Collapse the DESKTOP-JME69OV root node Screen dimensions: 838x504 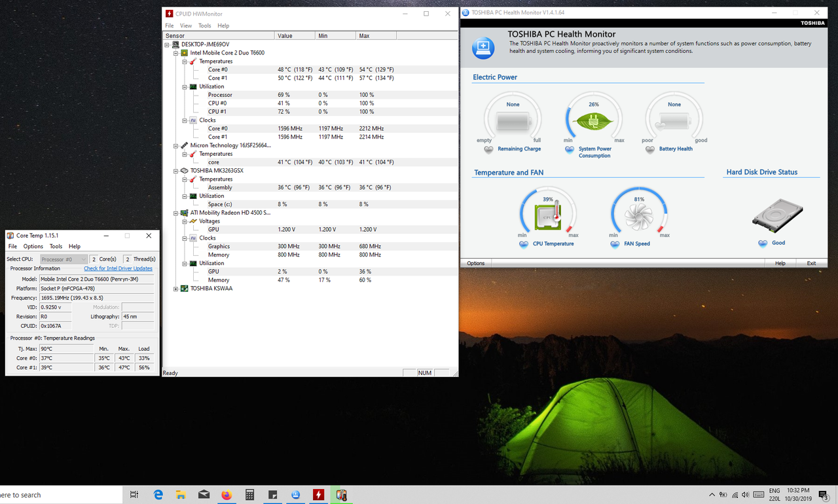point(168,45)
